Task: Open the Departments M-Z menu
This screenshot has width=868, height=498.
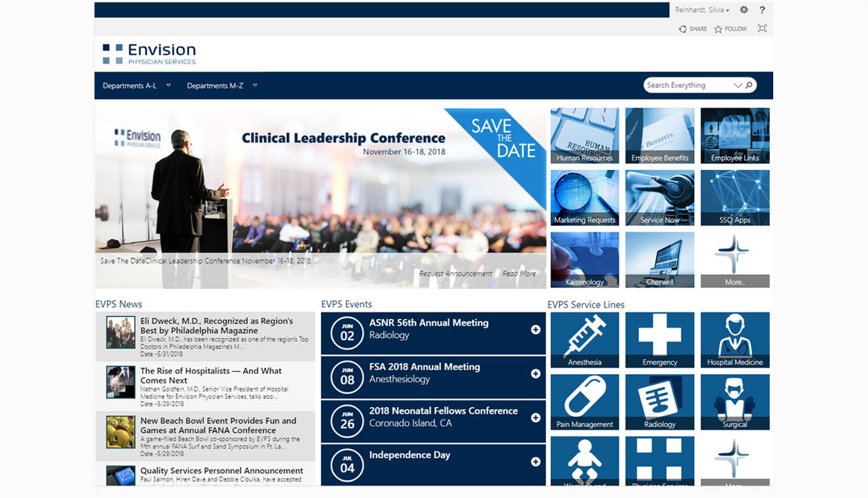Action: (x=215, y=85)
